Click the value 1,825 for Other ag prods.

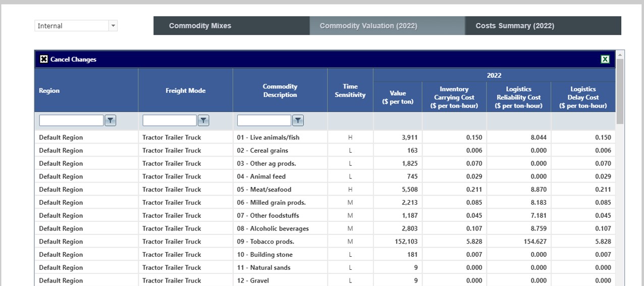pyautogui.click(x=409, y=164)
